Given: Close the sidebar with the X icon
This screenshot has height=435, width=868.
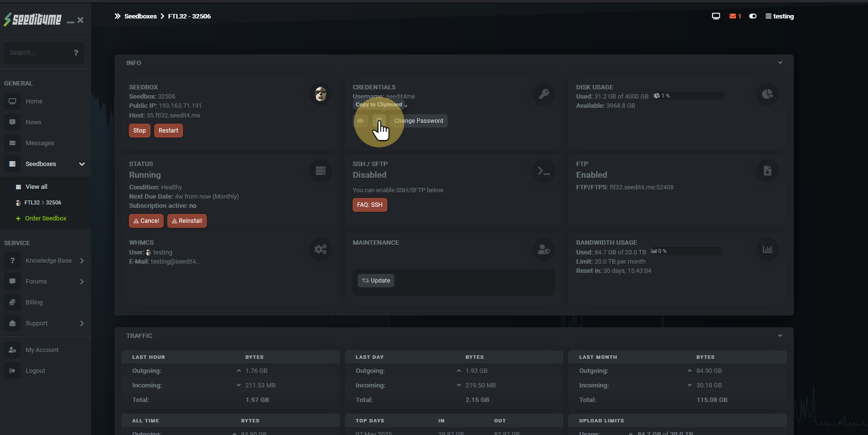Looking at the screenshot, I should (81, 20).
